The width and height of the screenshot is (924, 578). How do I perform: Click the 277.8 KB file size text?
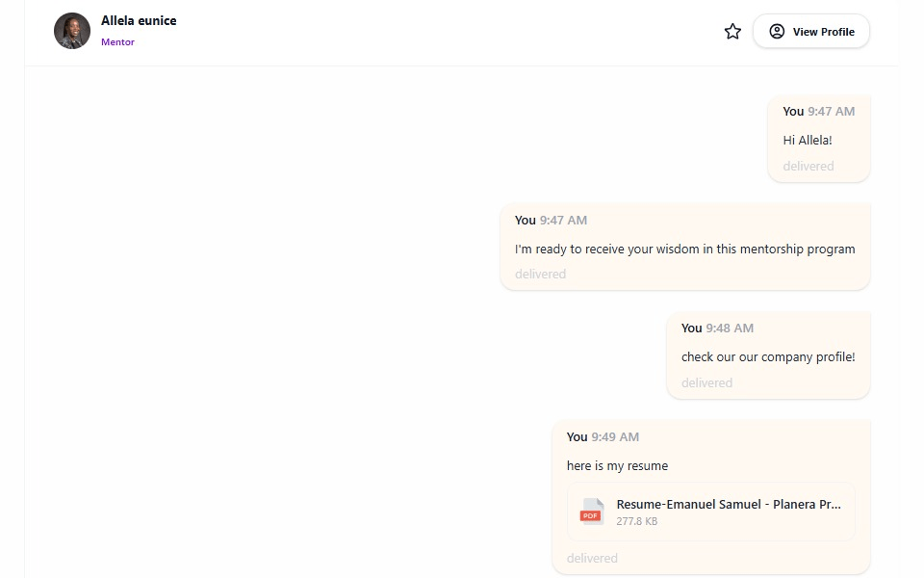tap(636, 521)
